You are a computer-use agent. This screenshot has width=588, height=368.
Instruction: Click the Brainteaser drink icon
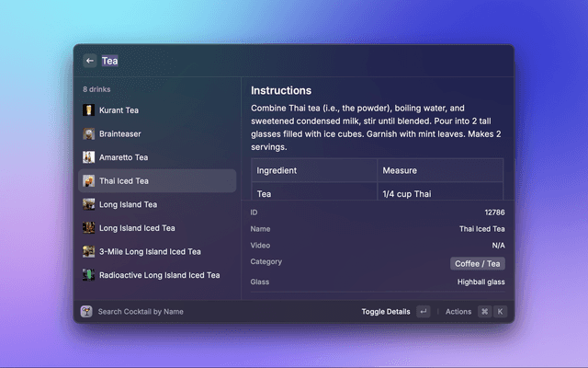(x=88, y=133)
